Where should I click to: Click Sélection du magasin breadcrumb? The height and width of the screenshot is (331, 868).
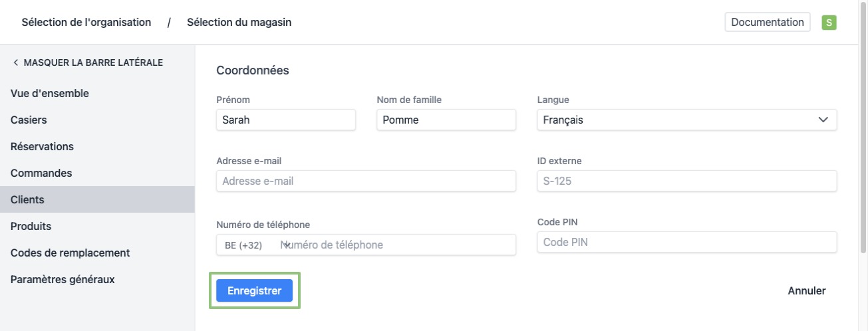239,23
